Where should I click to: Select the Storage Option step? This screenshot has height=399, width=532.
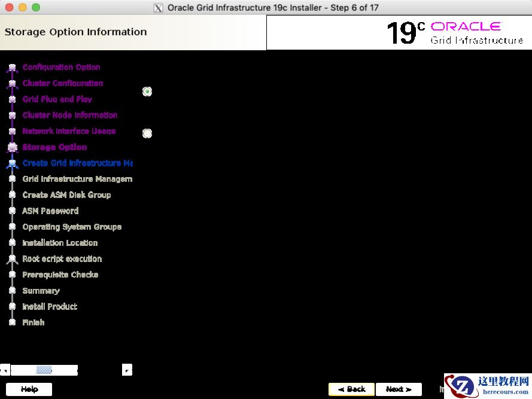tap(54, 147)
